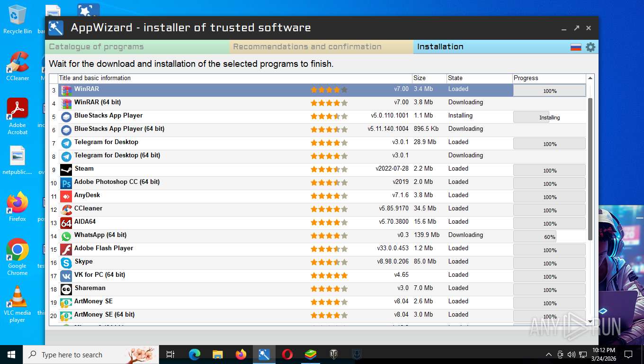Click the VK for PC five-star rating
Viewport: 644px width, 364px height.
click(329, 275)
